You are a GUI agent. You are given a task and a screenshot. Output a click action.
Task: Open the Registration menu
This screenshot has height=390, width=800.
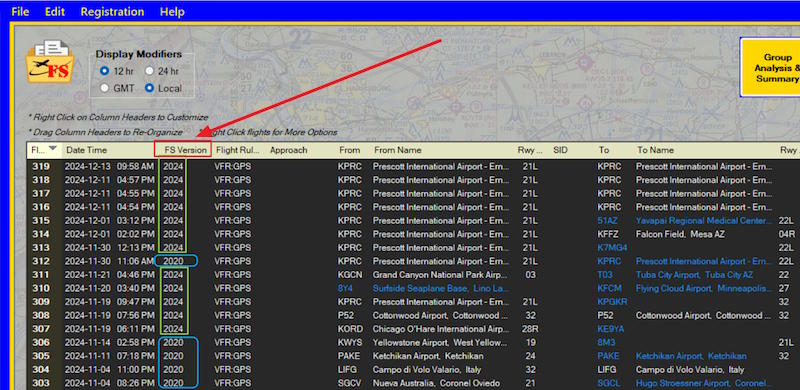click(112, 11)
